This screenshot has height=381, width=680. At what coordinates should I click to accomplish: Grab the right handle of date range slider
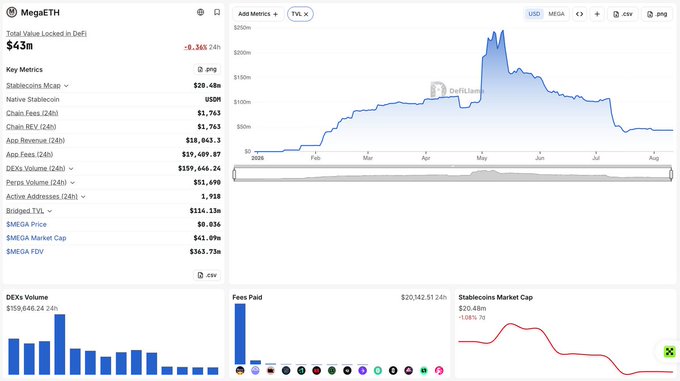pos(671,174)
